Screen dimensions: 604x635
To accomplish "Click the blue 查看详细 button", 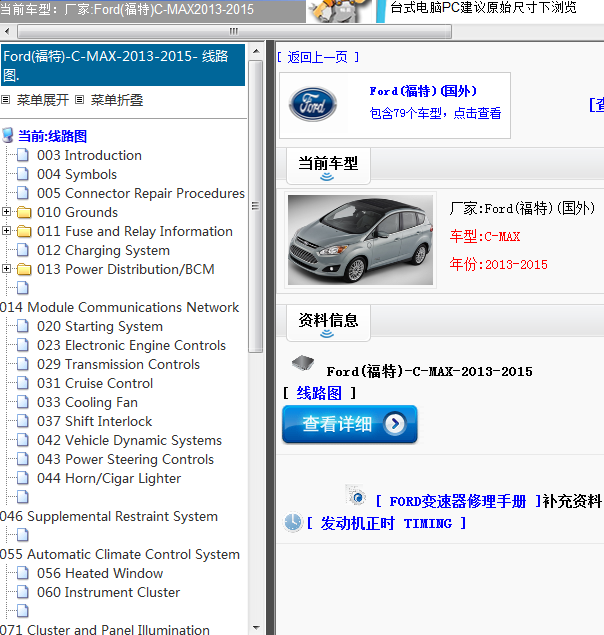I will (x=350, y=424).
